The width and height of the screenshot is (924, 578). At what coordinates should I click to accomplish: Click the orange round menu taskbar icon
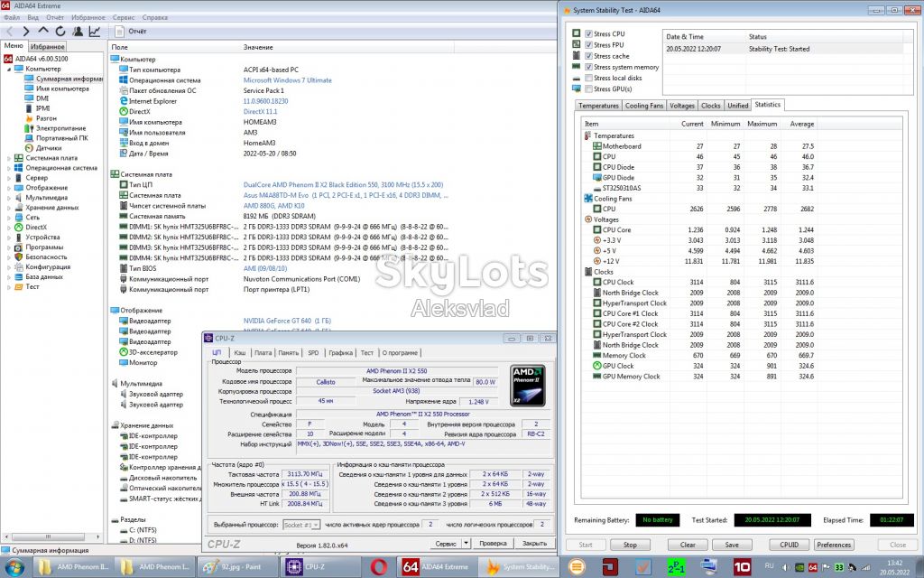(577, 567)
